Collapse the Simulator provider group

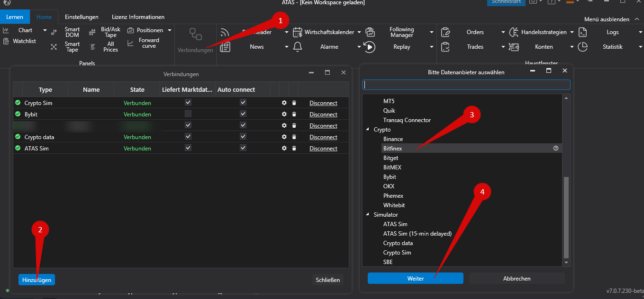tap(367, 214)
